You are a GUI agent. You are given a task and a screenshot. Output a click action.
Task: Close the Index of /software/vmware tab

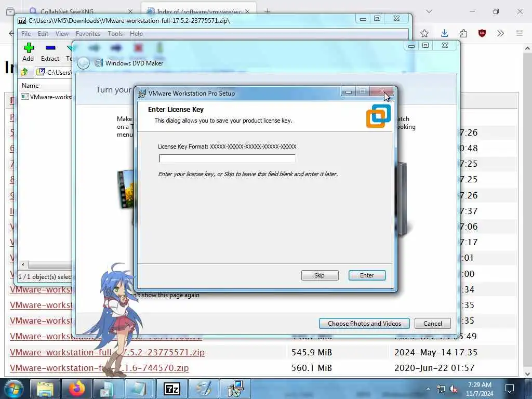247,11
